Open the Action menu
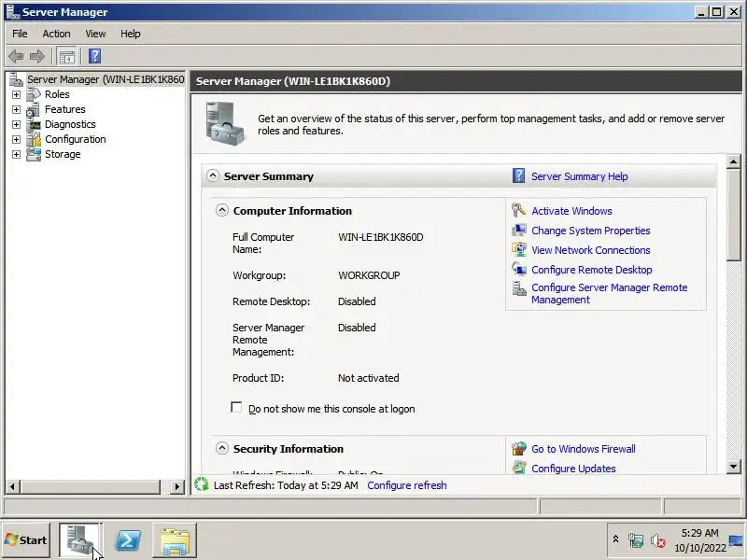Screen dimensions: 747x560 pos(56,34)
